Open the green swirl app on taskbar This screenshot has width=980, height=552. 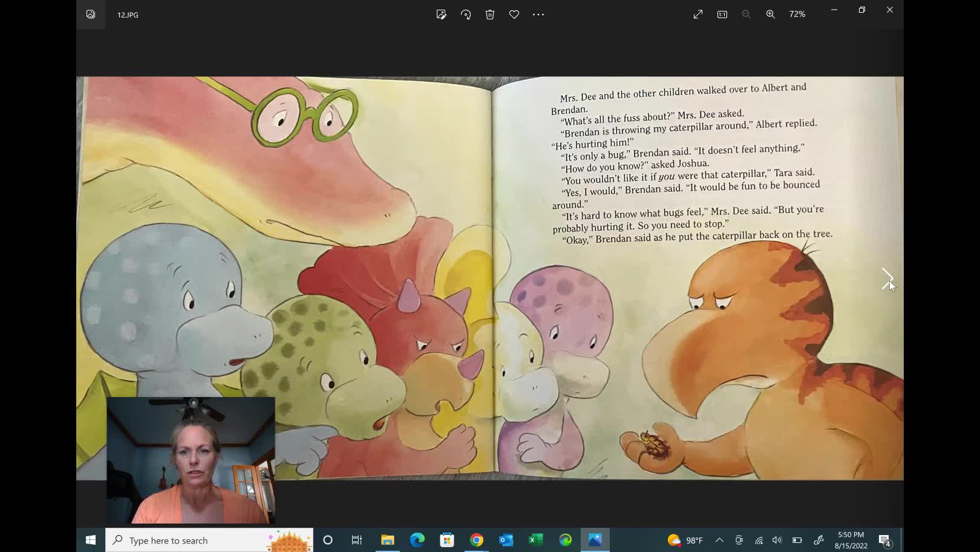(x=566, y=540)
